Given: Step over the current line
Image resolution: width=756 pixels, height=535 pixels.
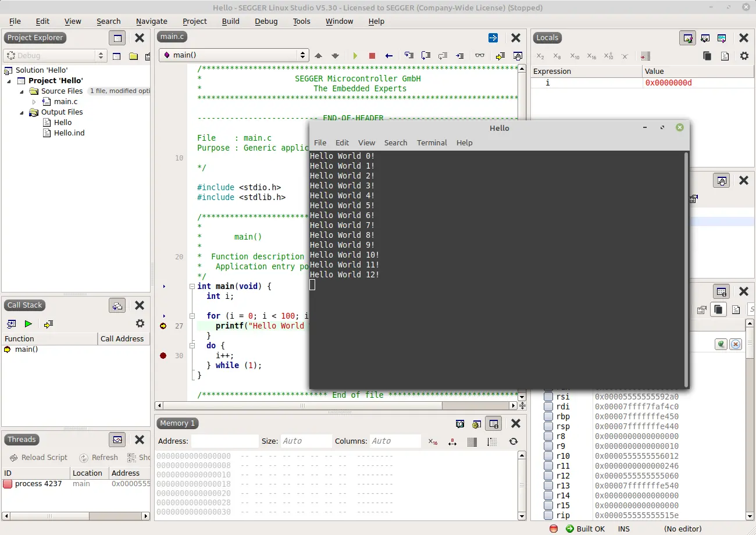Looking at the screenshot, I should [426, 55].
